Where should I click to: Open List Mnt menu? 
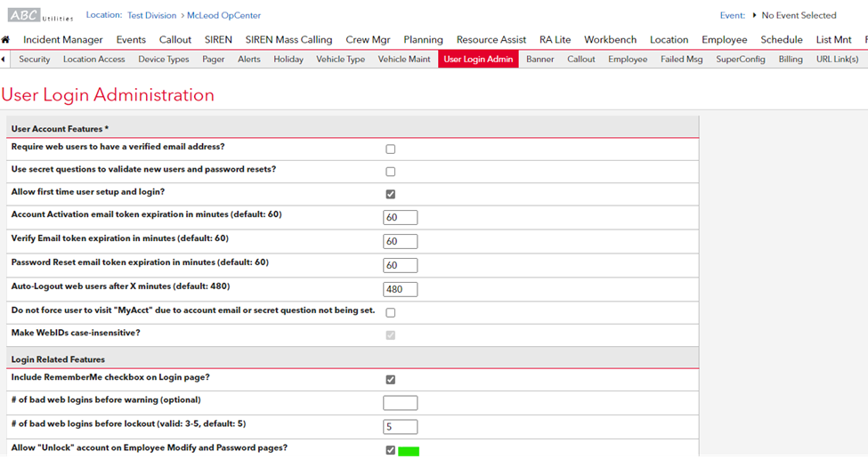833,40
